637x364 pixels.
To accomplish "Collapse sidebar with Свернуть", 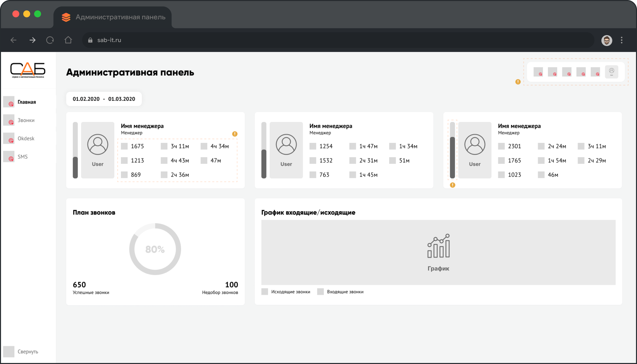I will click(x=28, y=352).
